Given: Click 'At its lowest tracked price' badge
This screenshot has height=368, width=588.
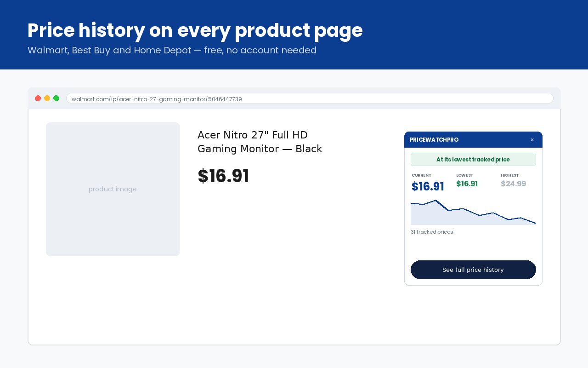Looking at the screenshot, I should pos(473,159).
